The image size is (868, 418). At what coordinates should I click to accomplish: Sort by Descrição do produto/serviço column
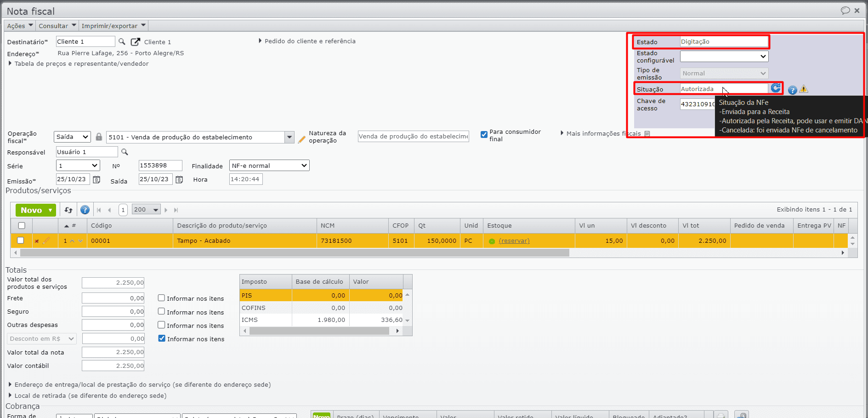[x=245, y=226]
